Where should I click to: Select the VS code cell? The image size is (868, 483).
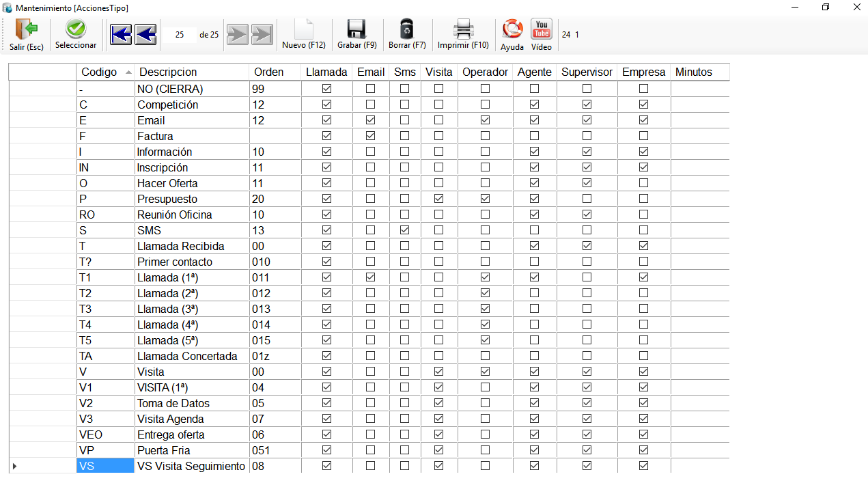click(x=105, y=466)
